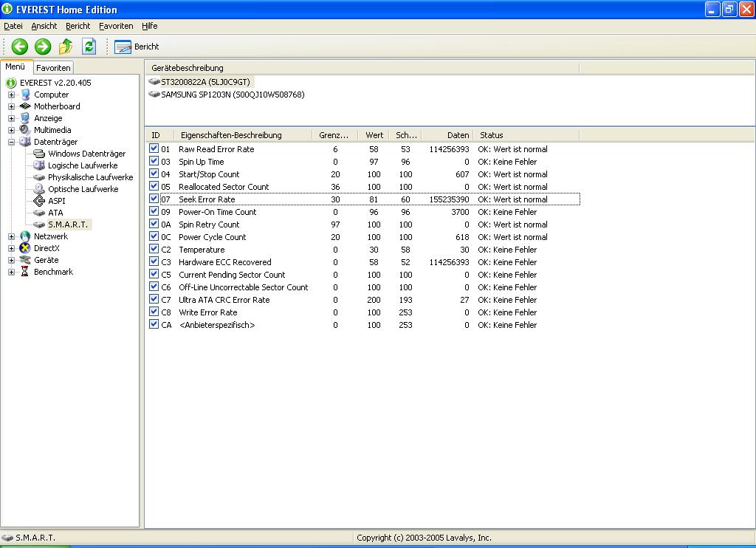Click the up-level folder toolbar icon
This screenshot has height=548, width=756.
(66, 47)
